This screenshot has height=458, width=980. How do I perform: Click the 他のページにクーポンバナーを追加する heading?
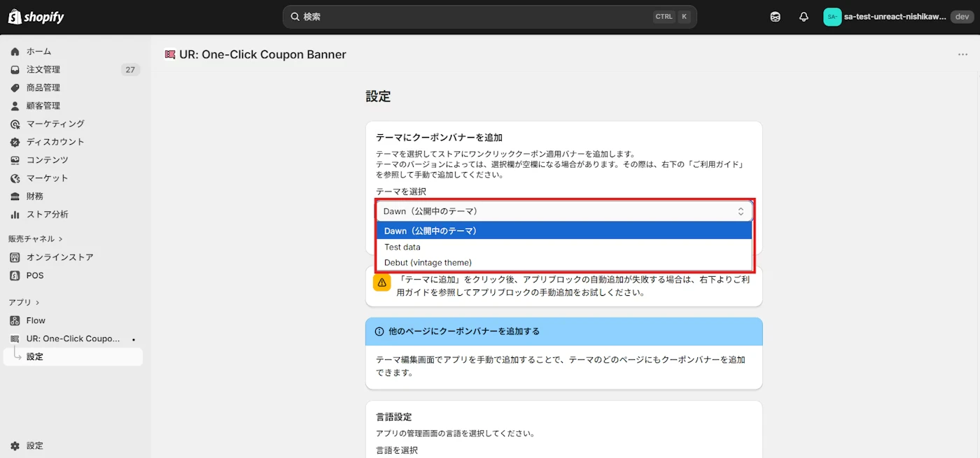[464, 331]
